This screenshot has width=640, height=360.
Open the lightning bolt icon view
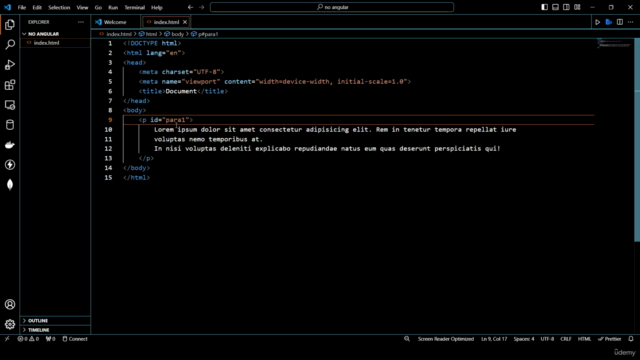pos(10,165)
